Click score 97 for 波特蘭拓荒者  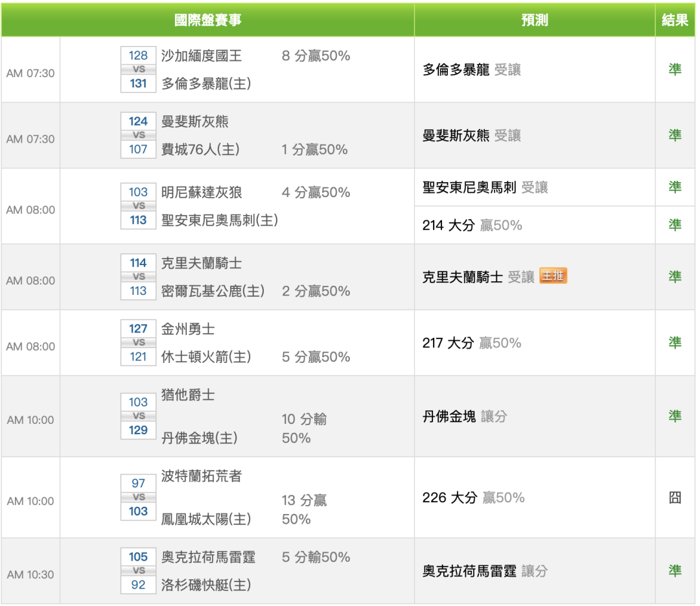(x=139, y=484)
